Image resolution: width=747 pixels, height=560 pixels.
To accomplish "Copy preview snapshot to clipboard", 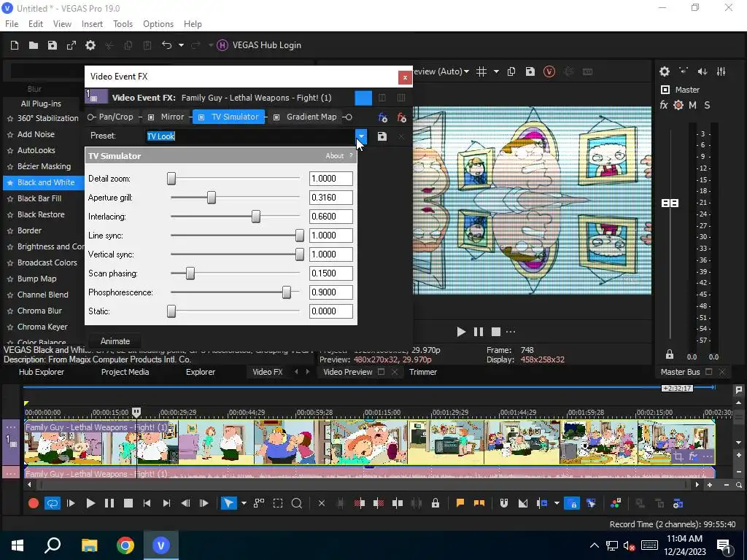I will pyautogui.click(x=511, y=71).
